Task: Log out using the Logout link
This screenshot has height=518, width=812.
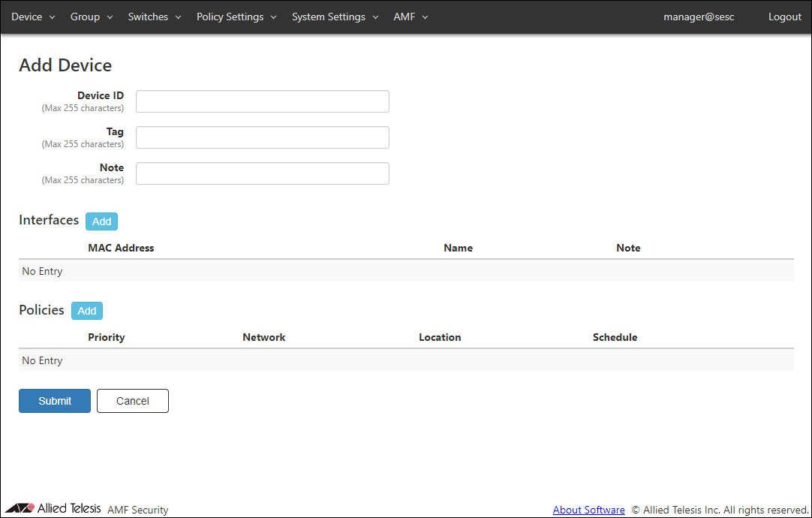Action: click(784, 17)
